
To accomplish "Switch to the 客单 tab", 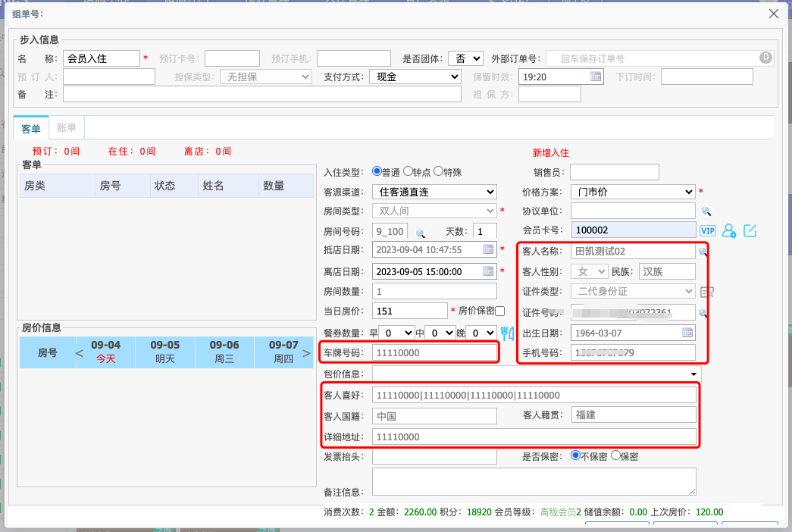I will (x=31, y=128).
